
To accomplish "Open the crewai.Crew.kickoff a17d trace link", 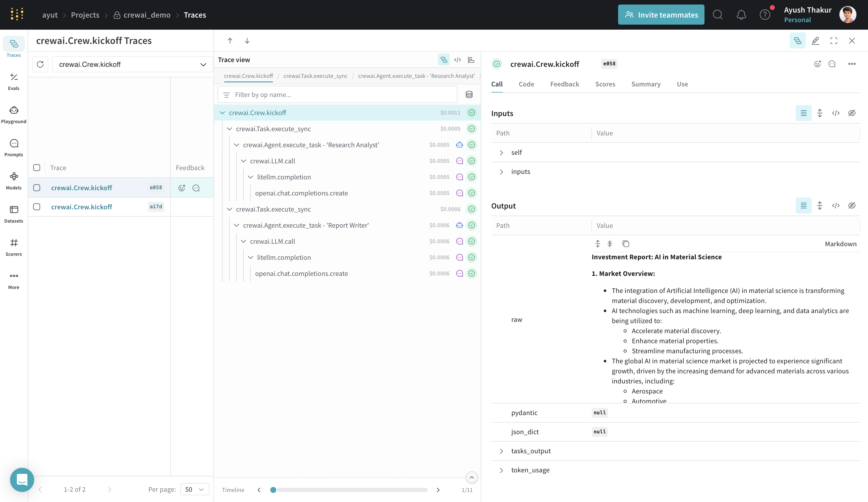I will [x=82, y=207].
